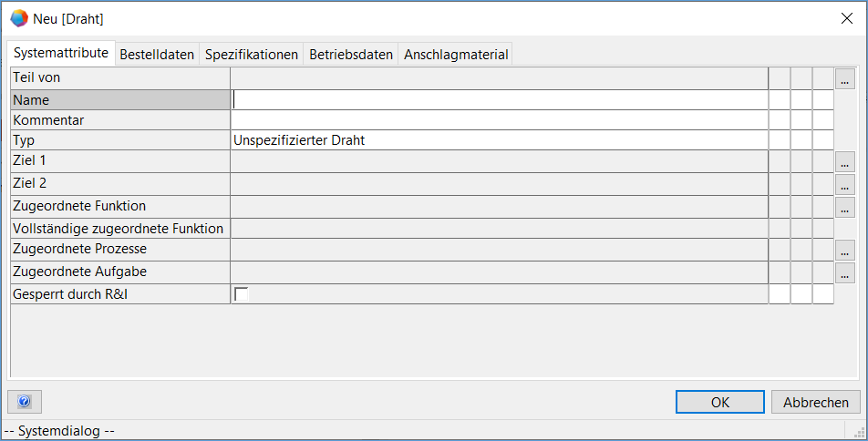
Task: Open browse button for Ziel 2
Action: click(x=845, y=184)
